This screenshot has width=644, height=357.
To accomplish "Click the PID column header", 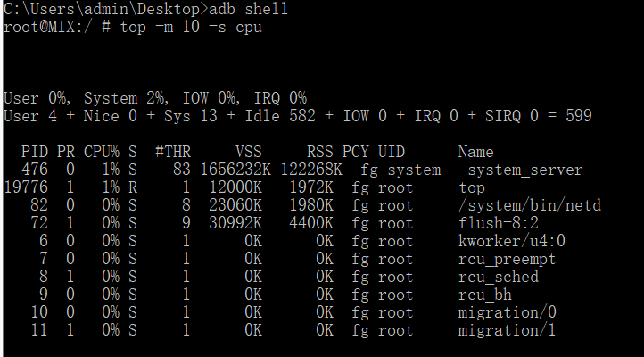I will pyautogui.click(x=35, y=152).
